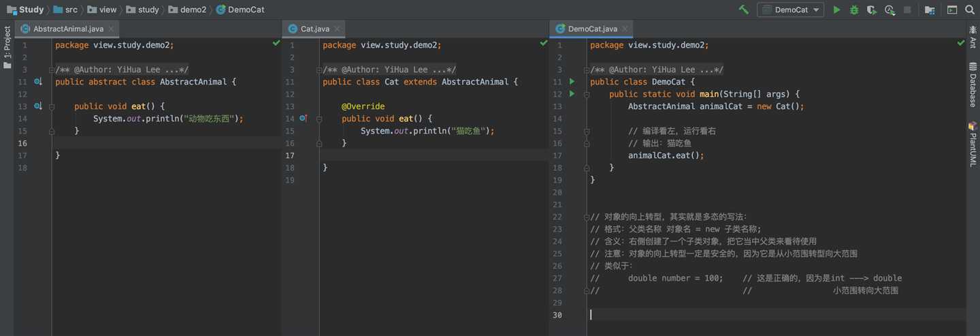Collapse the eat() method in AbstractAnimal.java
Viewport: 980px width, 336px height.
point(52,106)
